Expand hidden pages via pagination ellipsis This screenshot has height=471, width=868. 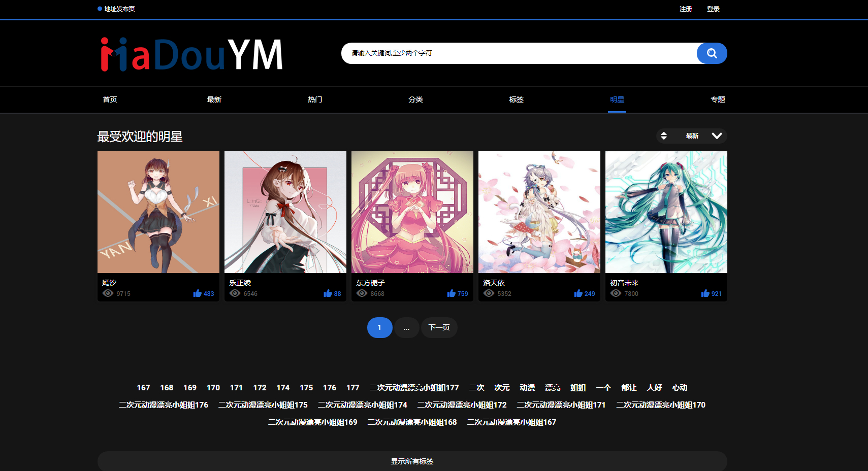coord(406,327)
